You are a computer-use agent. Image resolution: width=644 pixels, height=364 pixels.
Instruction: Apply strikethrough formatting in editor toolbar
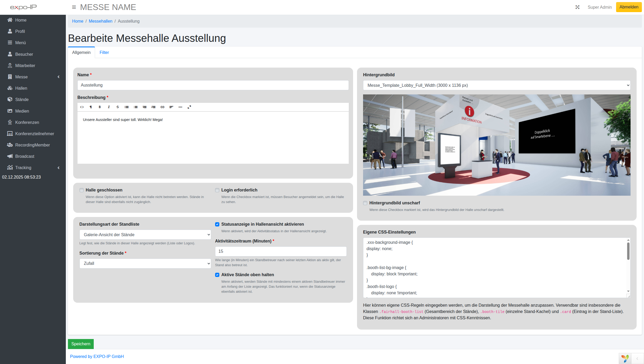[118, 107]
